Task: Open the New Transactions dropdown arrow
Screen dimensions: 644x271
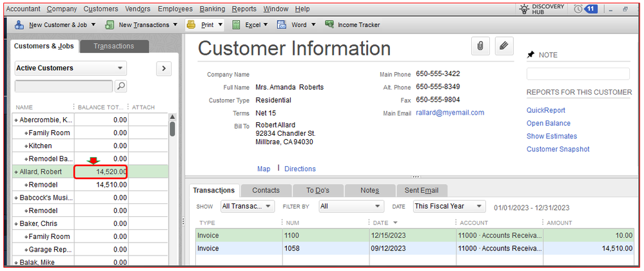Action: click(x=175, y=25)
